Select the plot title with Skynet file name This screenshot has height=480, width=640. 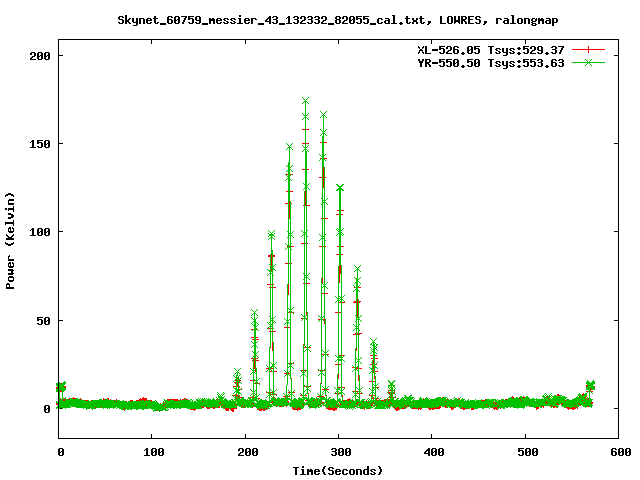(338, 20)
